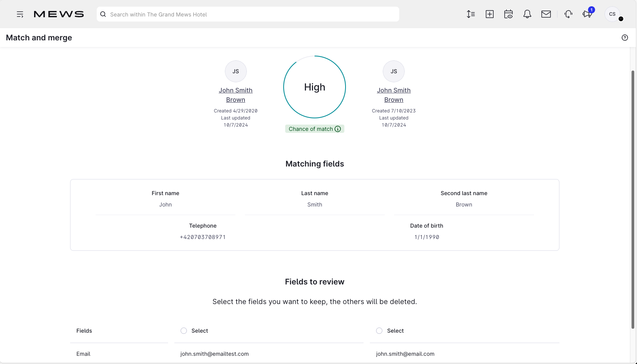Screen dimensions: 637x364
Task: Open the main navigation hamburger menu
Action: (20, 14)
